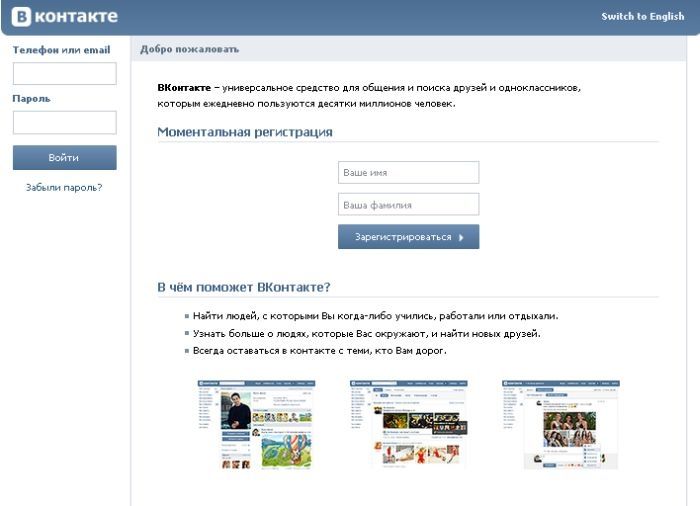Click the Телефон или email label

(61, 50)
